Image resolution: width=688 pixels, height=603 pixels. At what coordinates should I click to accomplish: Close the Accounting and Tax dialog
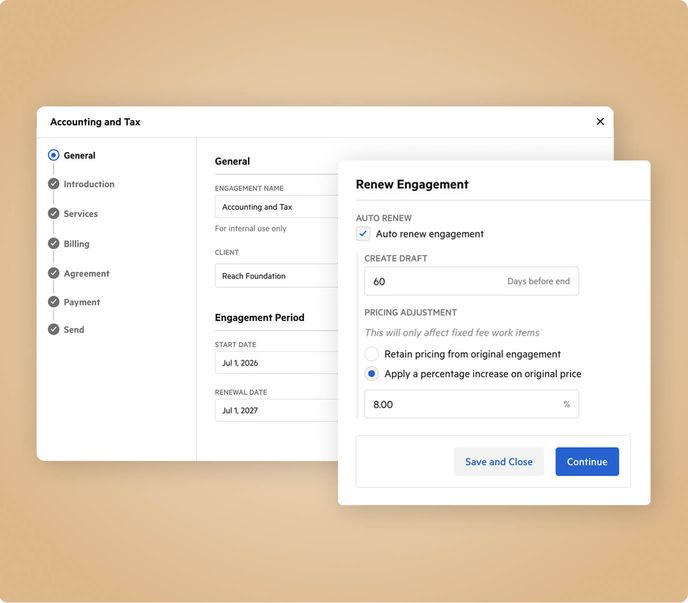pyautogui.click(x=600, y=122)
